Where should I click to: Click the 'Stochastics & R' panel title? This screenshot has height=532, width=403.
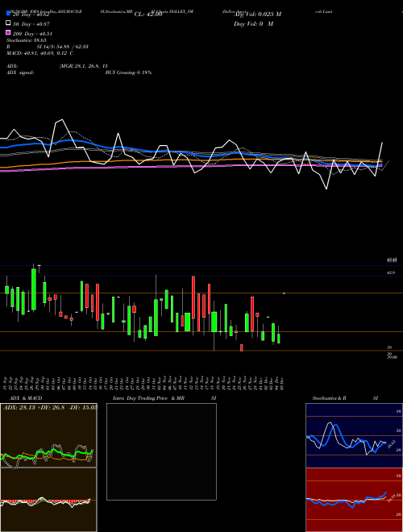[x=330, y=398]
